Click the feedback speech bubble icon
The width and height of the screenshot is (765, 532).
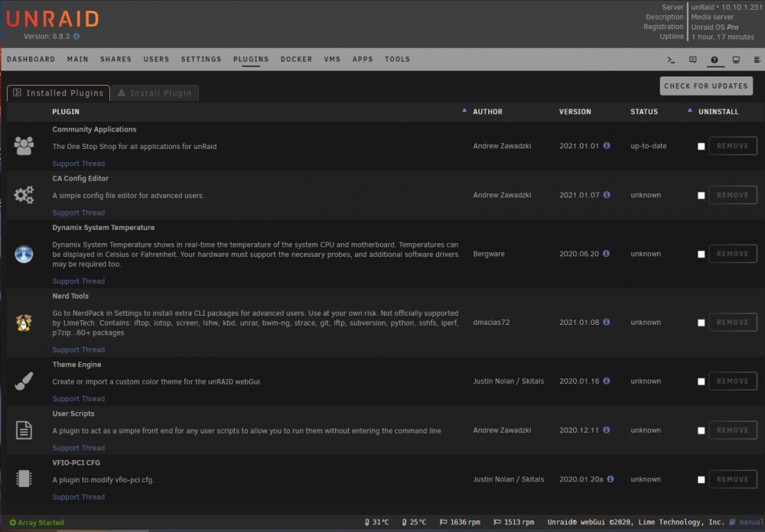point(693,60)
